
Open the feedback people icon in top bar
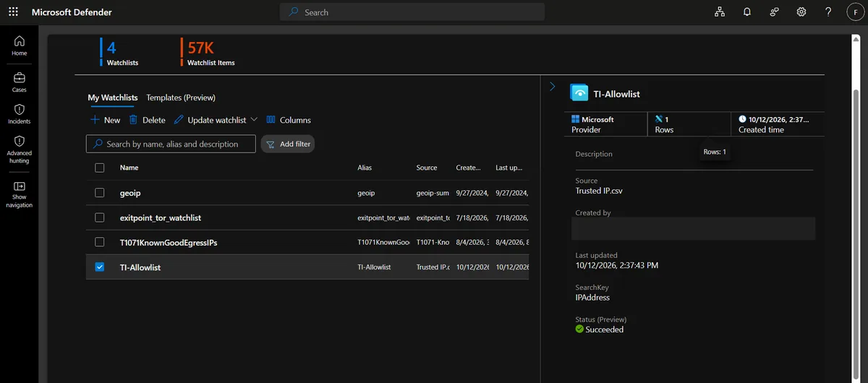pyautogui.click(x=775, y=12)
